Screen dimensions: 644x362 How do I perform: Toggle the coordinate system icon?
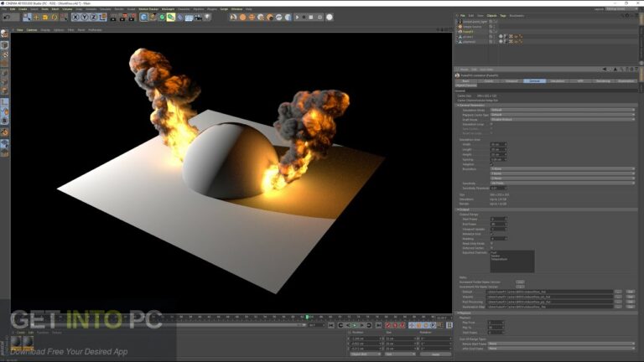pos(102,18)
